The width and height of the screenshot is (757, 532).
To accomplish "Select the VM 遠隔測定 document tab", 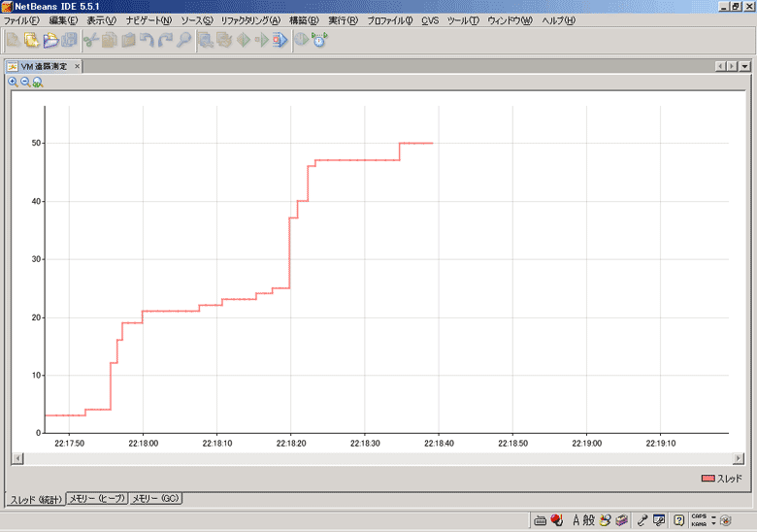I will (x=44, y=66).
